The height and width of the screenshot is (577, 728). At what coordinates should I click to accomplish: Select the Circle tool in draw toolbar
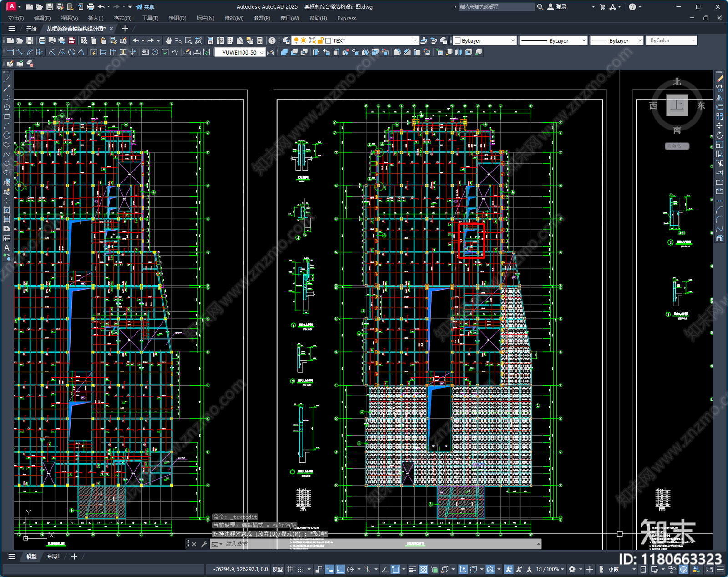tap(7, 135)
